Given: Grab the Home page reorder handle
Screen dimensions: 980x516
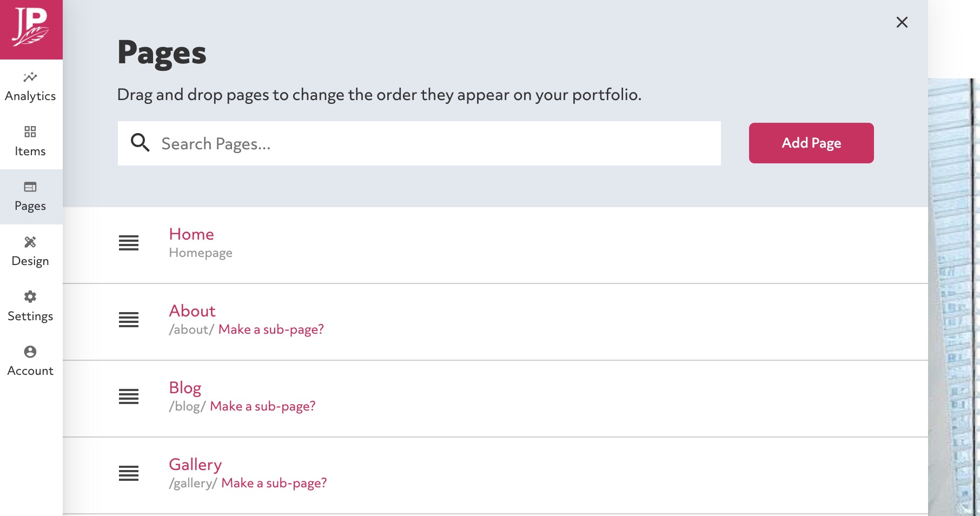Looking at the screenshot, I should point(129,243).
